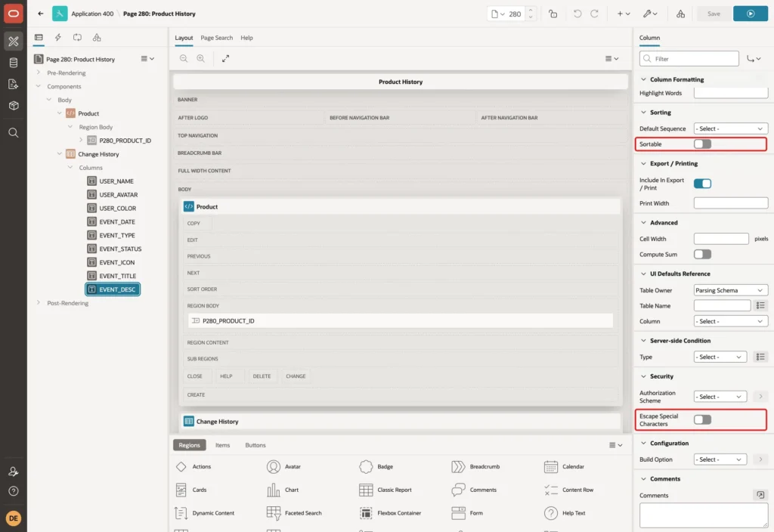The height and width of the screenshot is (532, 774).
Task: Collapse the Export / Printing section
Action: [x=643, y=163]
